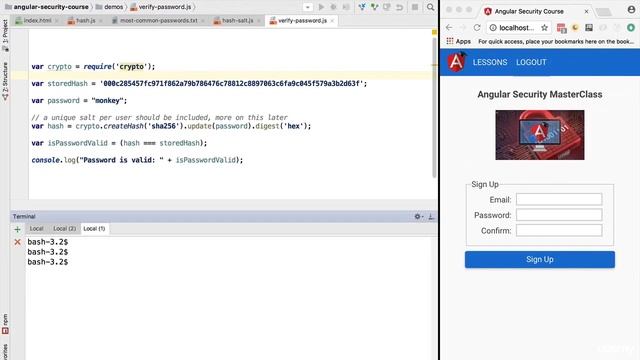
Task: Click the storedHash variable in code
Action: pyautogui.click(x=67, y=83)
